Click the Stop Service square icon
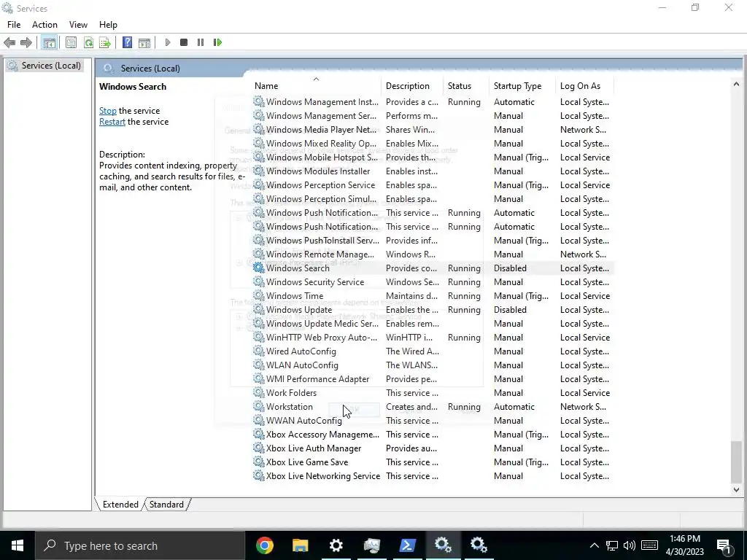 184,42
